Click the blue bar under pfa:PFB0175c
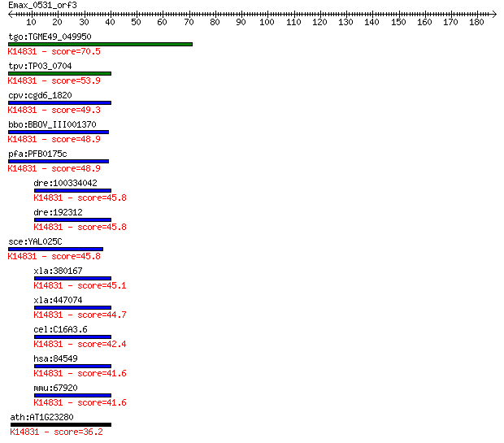 coord(59,162)
